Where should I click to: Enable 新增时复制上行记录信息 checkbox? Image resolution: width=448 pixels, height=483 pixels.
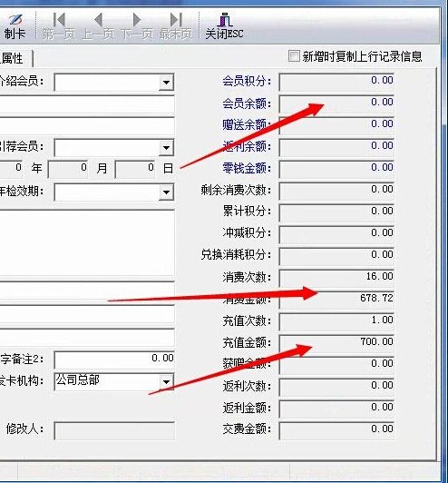(x=294, y=56)
